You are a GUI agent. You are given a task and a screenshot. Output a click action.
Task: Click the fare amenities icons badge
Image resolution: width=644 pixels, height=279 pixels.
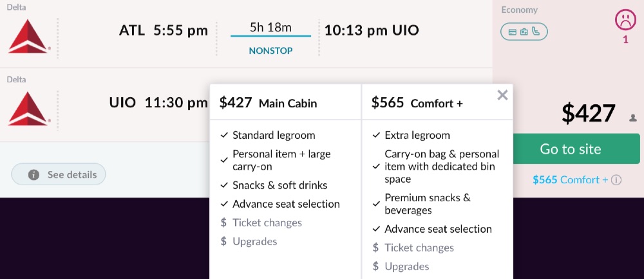524,31
